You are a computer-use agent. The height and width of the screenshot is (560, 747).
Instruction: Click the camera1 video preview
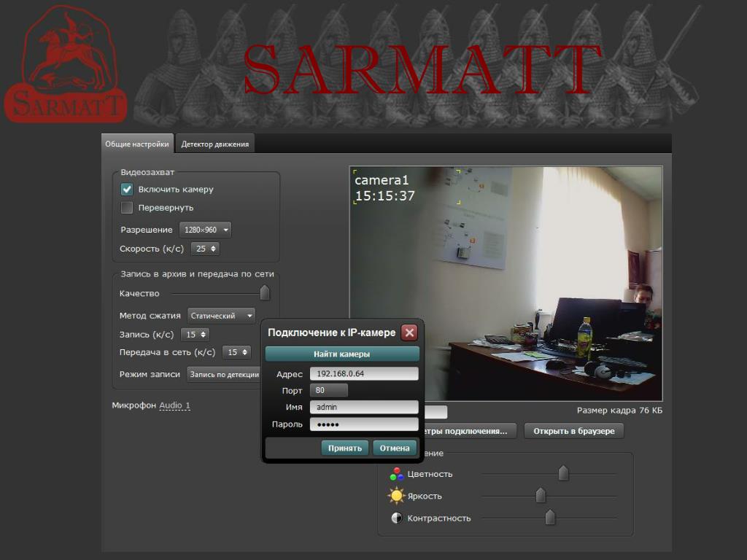[x=506, y=284]
